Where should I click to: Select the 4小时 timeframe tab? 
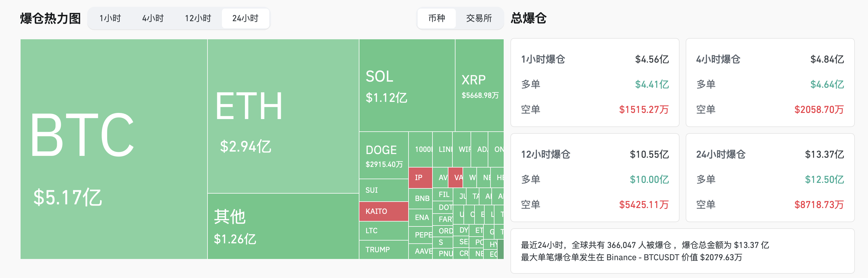(x=153, y=18)
